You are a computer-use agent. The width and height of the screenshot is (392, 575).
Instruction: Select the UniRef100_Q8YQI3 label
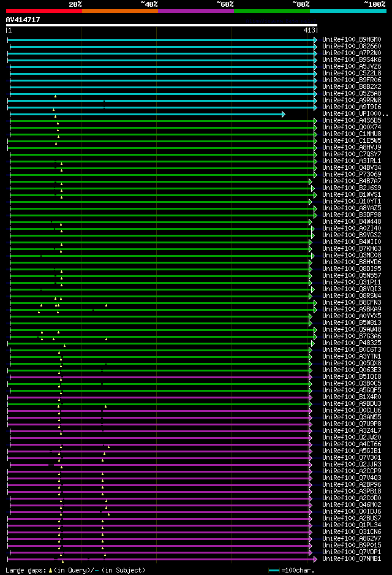(352, 289)
